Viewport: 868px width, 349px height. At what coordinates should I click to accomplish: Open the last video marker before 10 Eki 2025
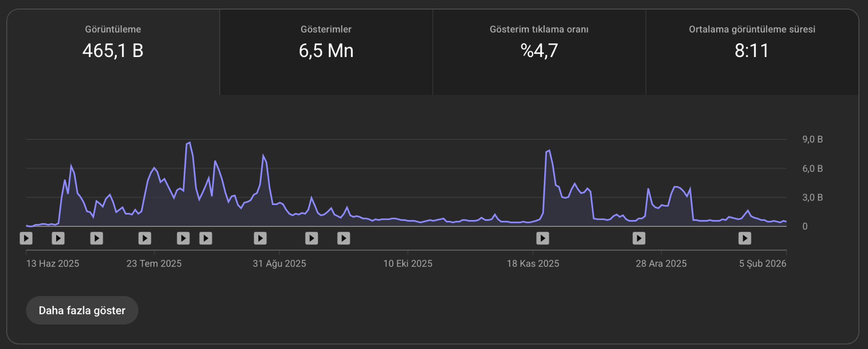(344, 238)
